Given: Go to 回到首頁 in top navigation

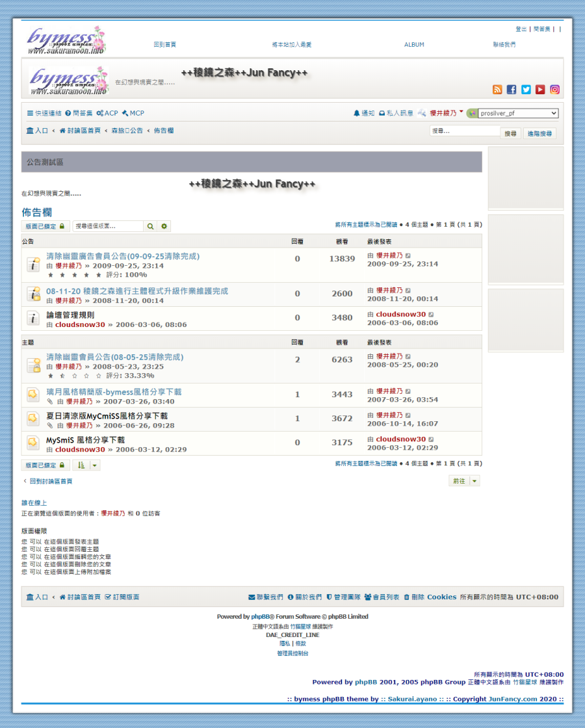Looking at the screenshot, I should (x=164, y=45).
